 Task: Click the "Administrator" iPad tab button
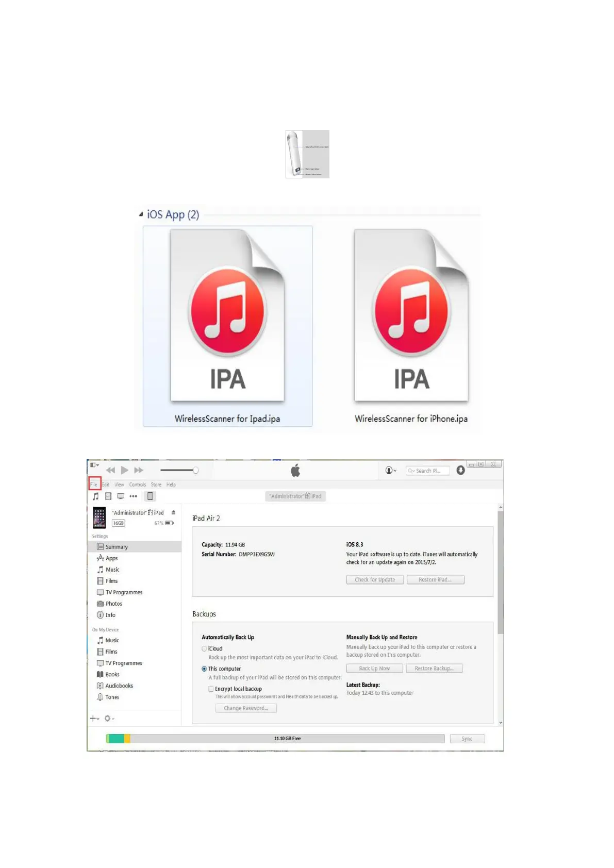296,496
